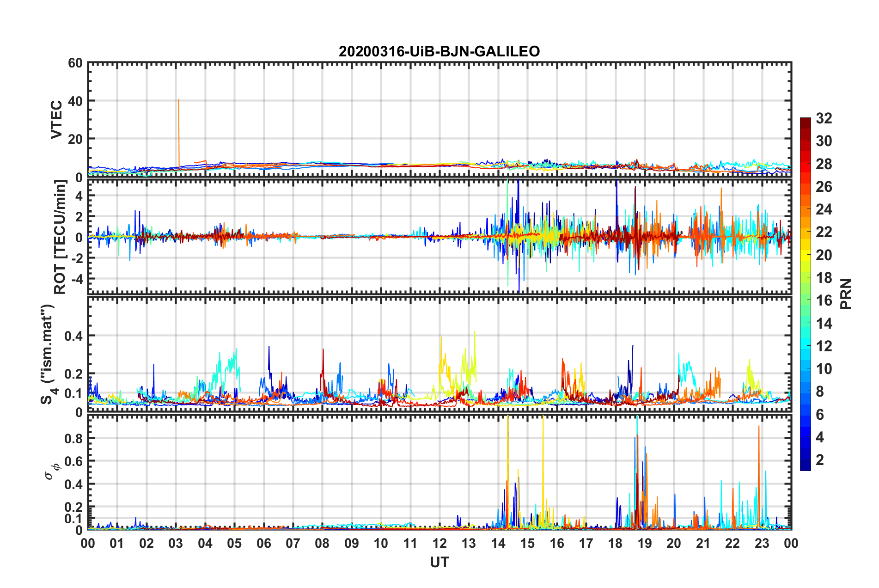Screen dimensions: 879x588
Task: Click x-axis hour label 07
Action: click(x=293, y=544)
